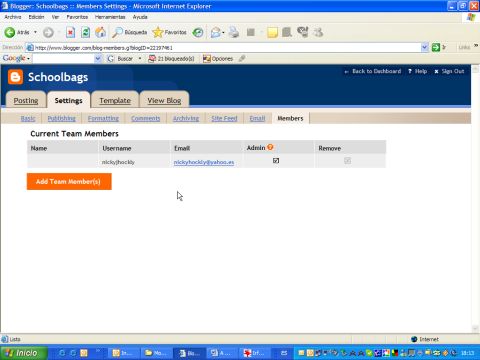Select the Settings tab
This screenshot has height=360, width=480.
click(68, 100)
